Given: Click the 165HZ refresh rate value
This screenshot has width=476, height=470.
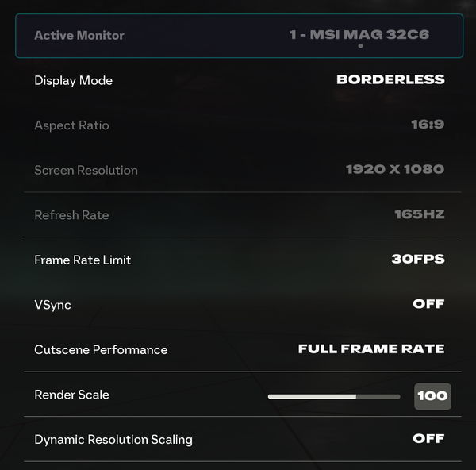Looking at the screenshot, I should tap(419, 214).
